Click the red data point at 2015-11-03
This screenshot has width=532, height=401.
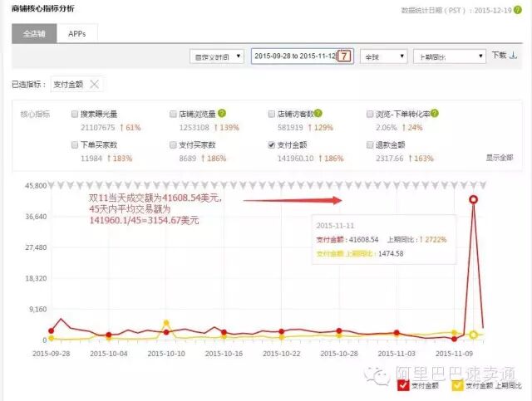397,333
